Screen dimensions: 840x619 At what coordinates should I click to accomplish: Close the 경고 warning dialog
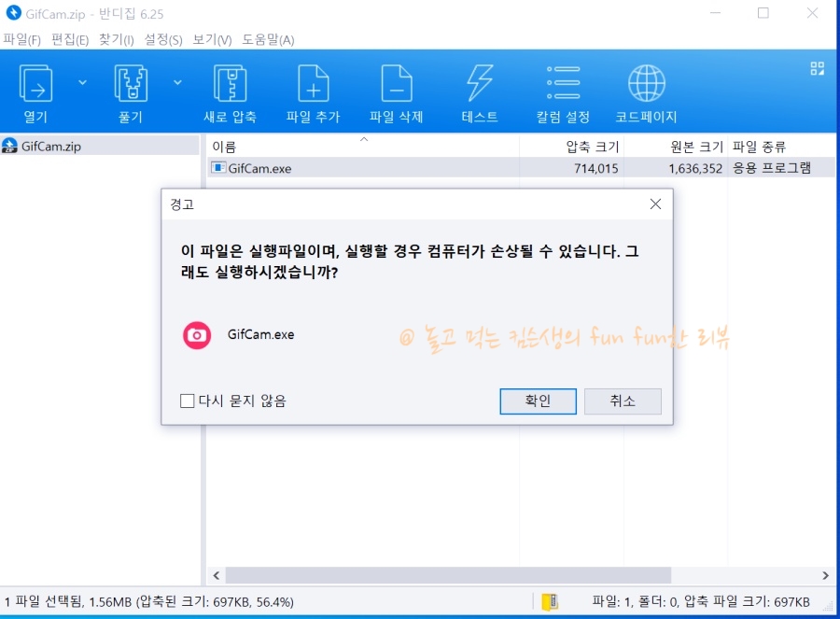click(655, 204)
